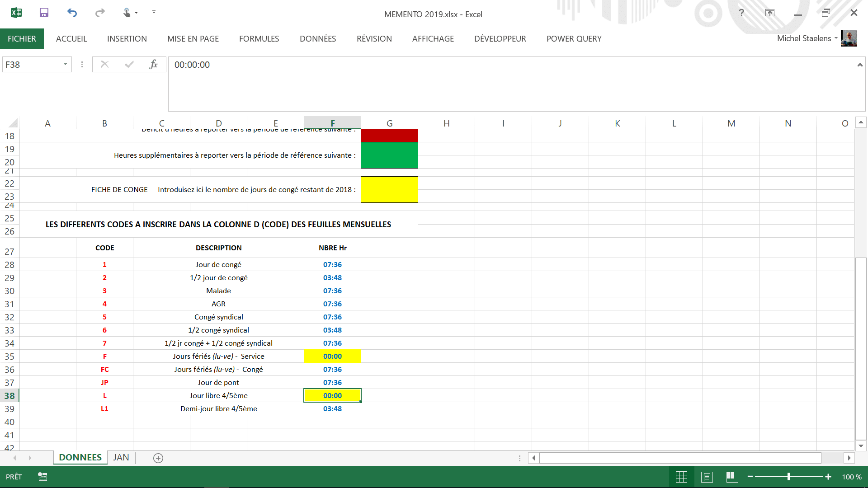
Task: Open the FORMULES ribbon tab
Action: click(259, 39)
